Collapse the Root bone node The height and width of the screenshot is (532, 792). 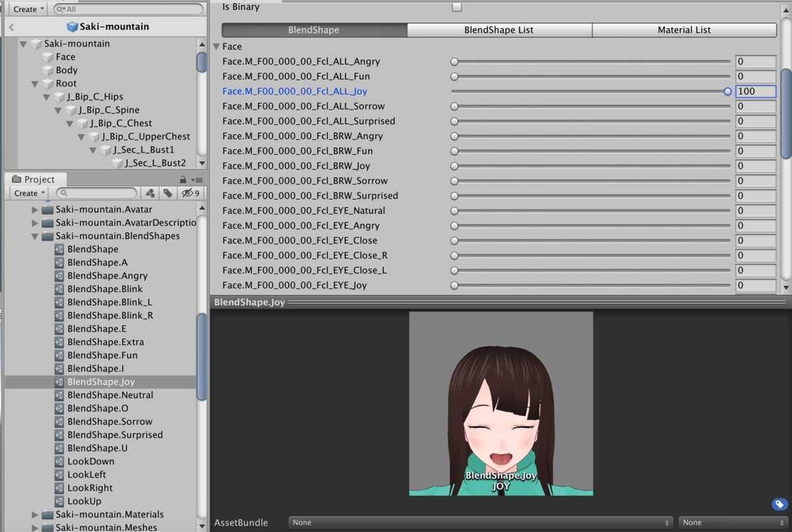pos(36,84)
